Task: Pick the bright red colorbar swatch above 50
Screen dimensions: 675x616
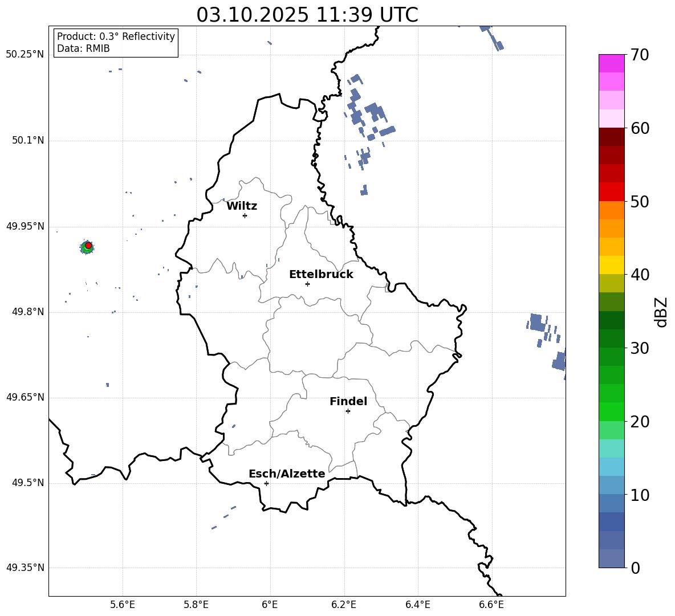Action: tap(611, 192)
